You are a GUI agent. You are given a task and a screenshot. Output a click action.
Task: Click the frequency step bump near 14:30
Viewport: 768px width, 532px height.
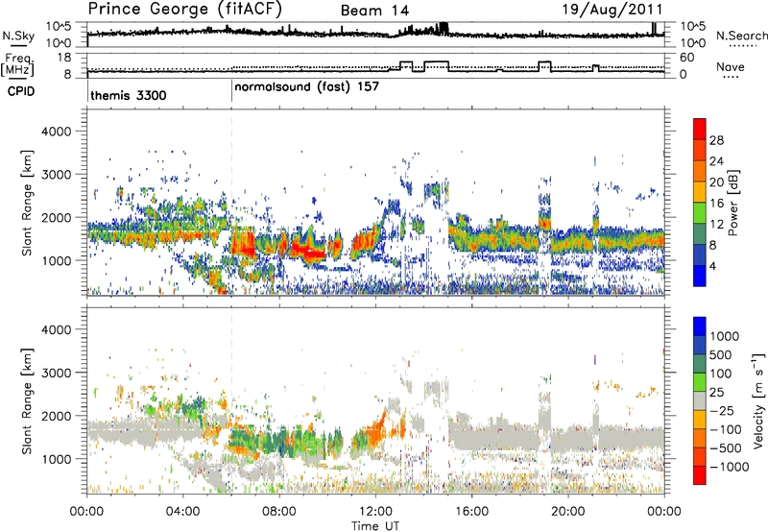pos(437,66)
